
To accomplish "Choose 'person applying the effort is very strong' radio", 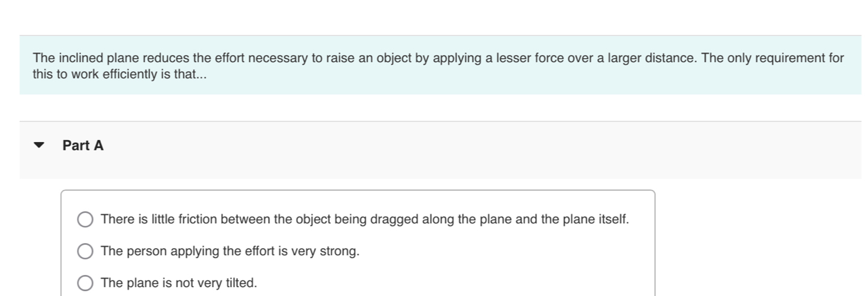I will [x=85, y=251].
